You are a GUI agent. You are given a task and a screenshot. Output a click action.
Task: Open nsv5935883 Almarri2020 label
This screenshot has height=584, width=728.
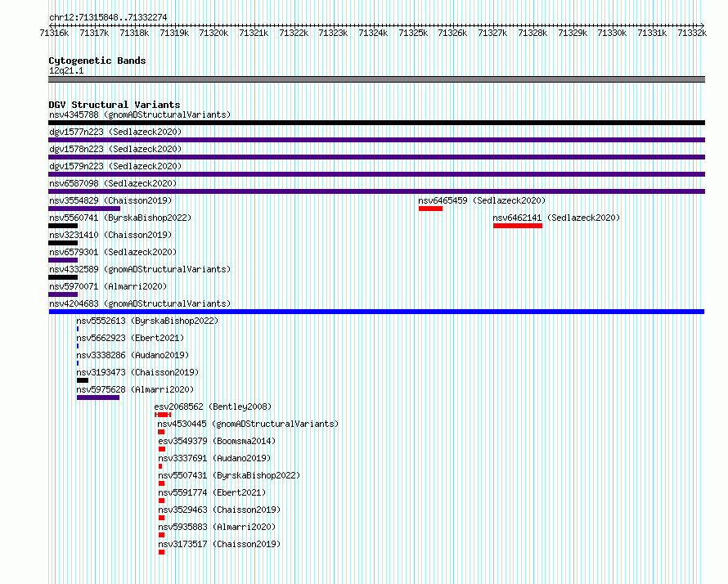pos(217,527)
